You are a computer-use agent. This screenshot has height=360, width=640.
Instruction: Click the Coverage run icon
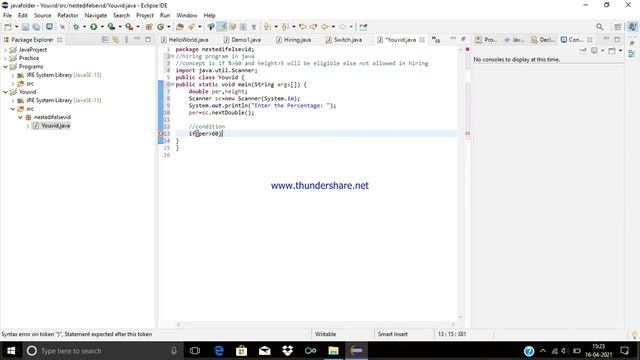(111, 27)
